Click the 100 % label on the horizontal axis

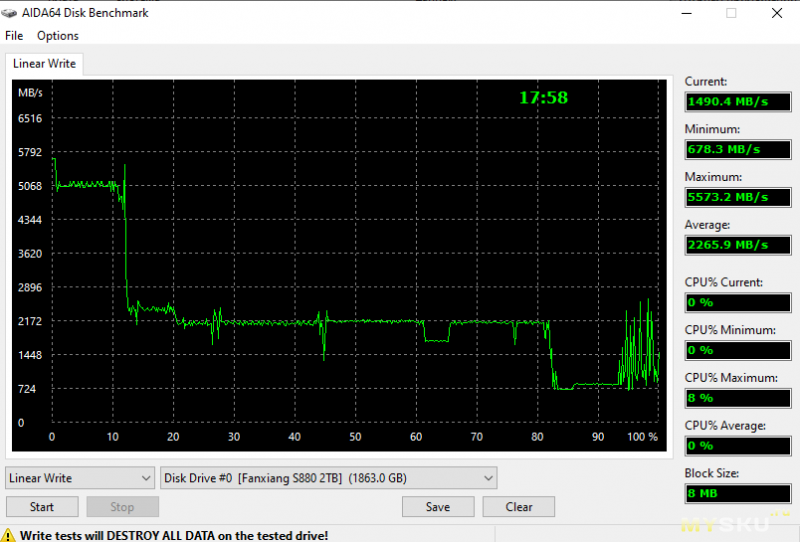pos(642,437)
